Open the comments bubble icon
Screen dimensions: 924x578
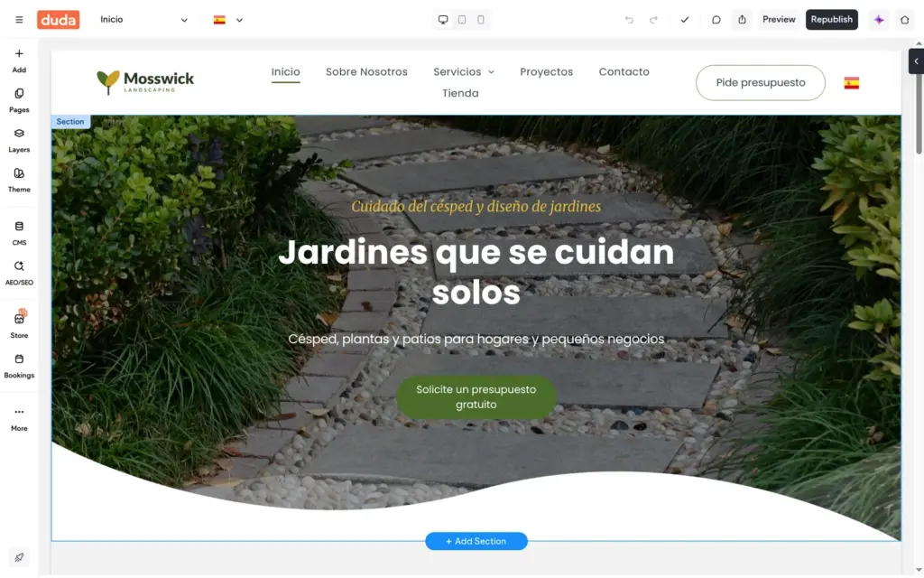716,20
